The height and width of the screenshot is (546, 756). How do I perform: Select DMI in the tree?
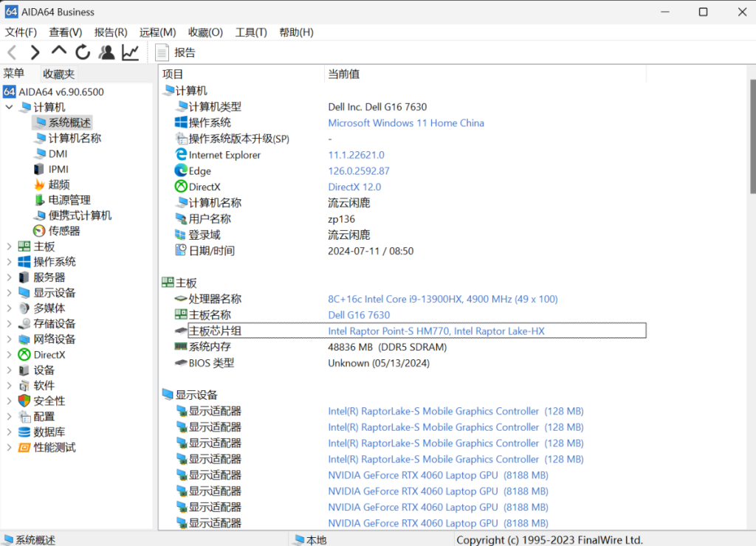pyautogui.click(x=58, y=153)
